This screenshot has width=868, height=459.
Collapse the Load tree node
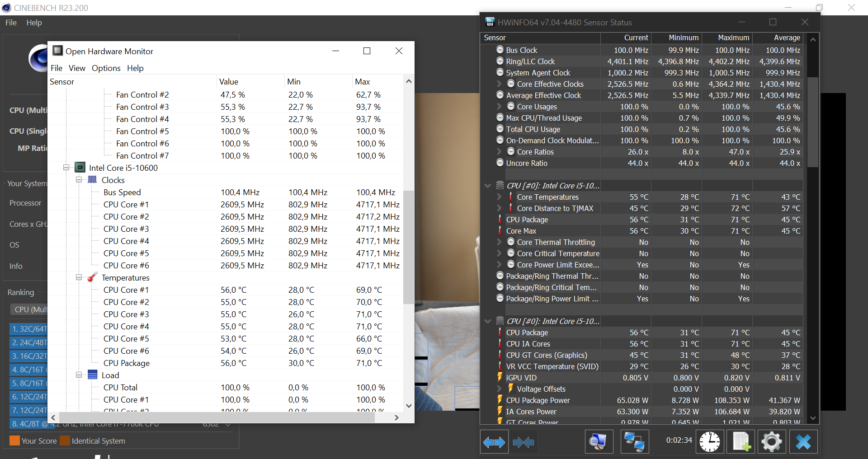tap(79, 375)
